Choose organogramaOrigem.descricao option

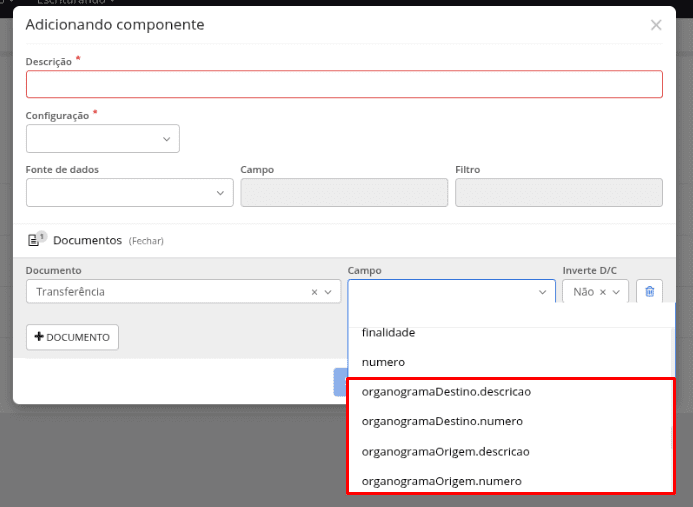pyautogui.click(x=445, y=451)
